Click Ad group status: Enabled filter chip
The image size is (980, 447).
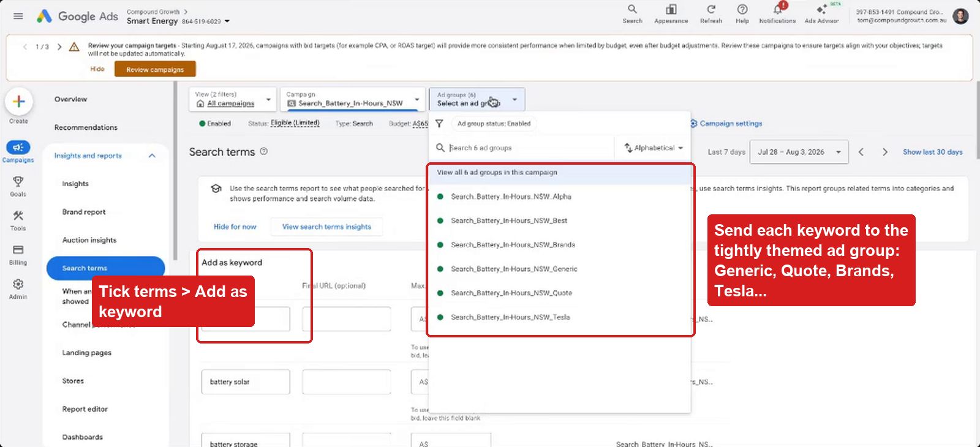click(x=494, y=124)
